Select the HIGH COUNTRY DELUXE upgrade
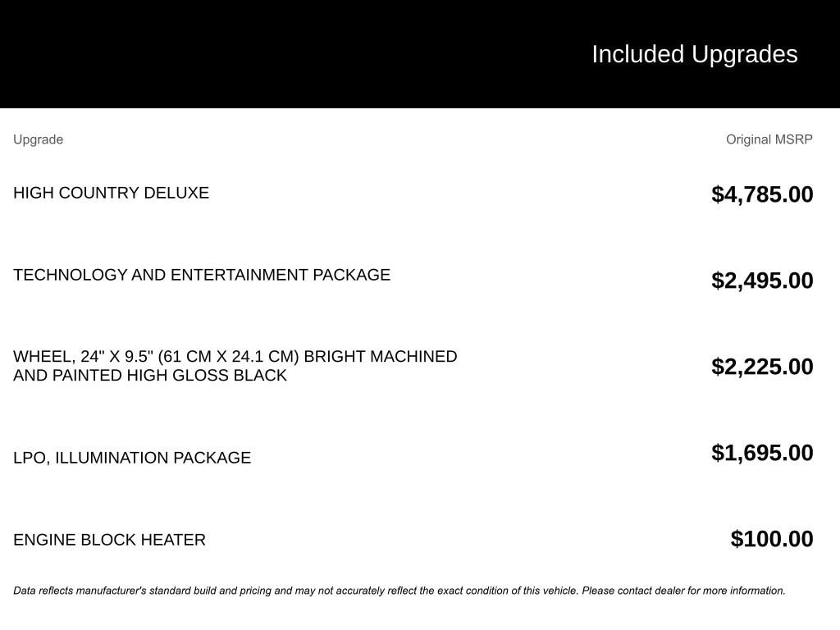This screenshot has height=630, width=840. 111,193
